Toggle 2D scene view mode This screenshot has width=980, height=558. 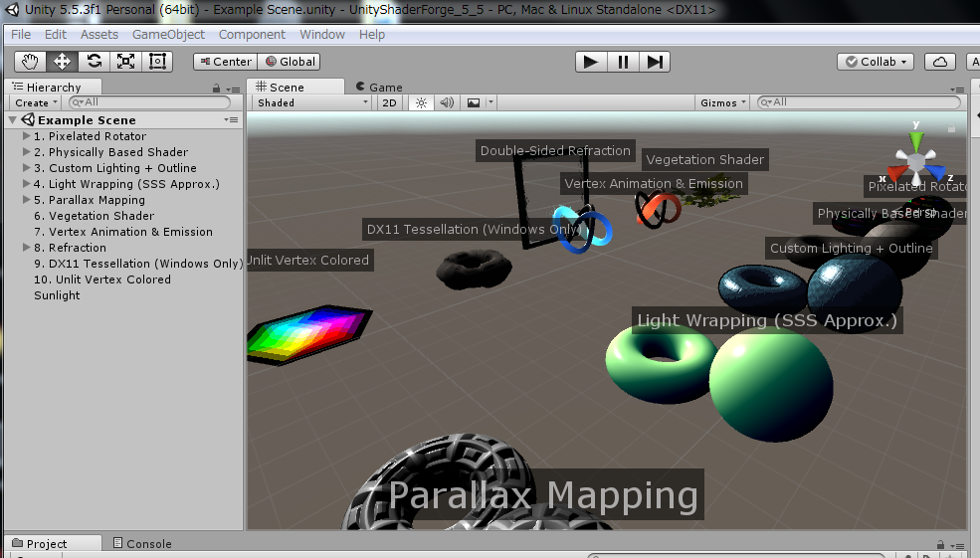[x=389, y=102]
